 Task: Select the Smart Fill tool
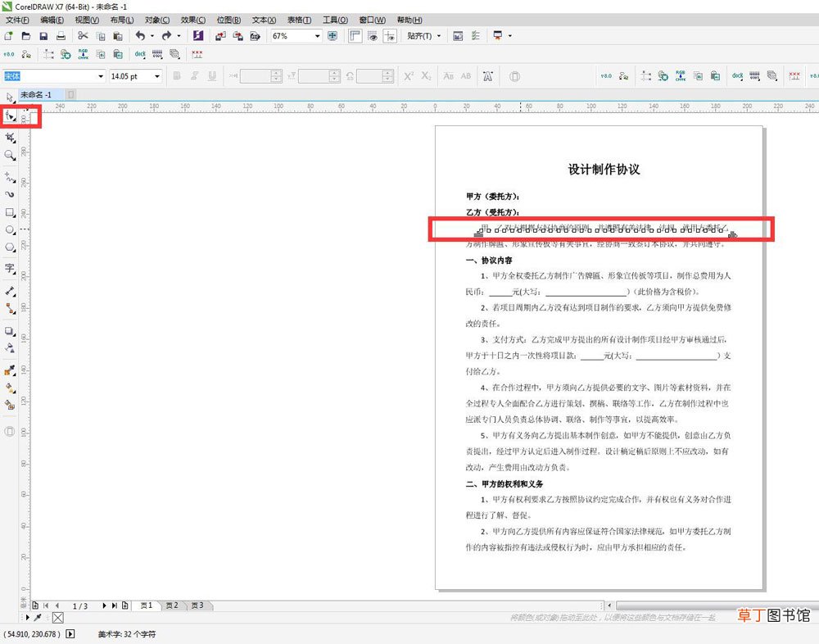click(x=10, y=405)
